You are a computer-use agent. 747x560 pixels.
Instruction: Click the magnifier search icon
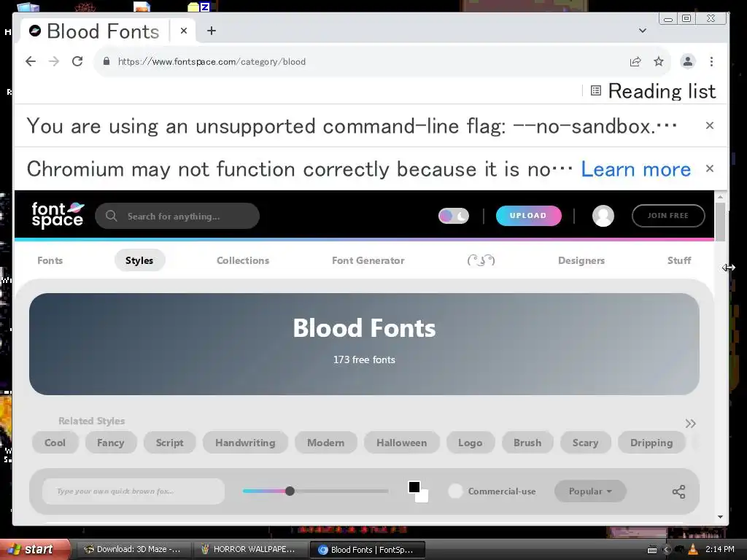(x=111, y=216)
